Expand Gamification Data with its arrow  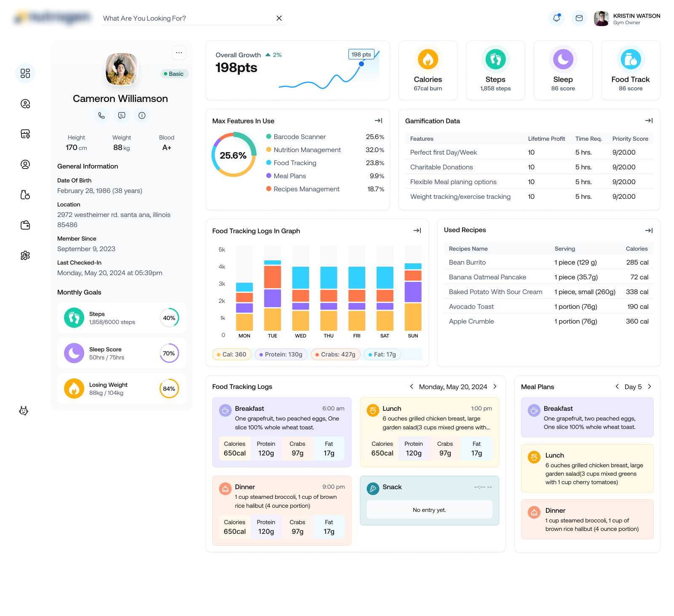649,121
